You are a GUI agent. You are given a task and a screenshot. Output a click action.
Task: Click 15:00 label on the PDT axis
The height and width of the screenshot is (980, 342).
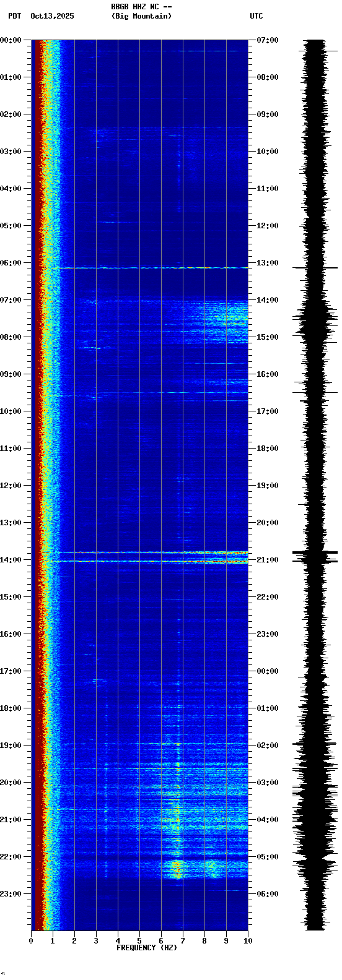[11, 597]
